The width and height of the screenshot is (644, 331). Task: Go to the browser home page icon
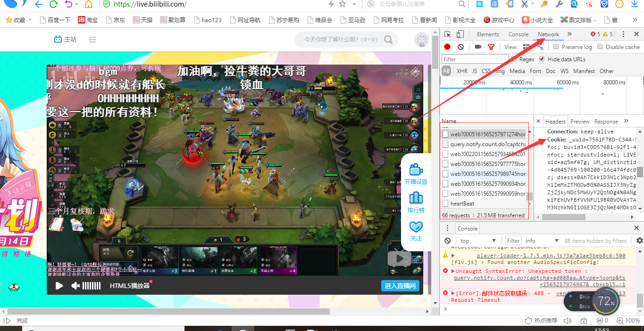tap(88, 5)
